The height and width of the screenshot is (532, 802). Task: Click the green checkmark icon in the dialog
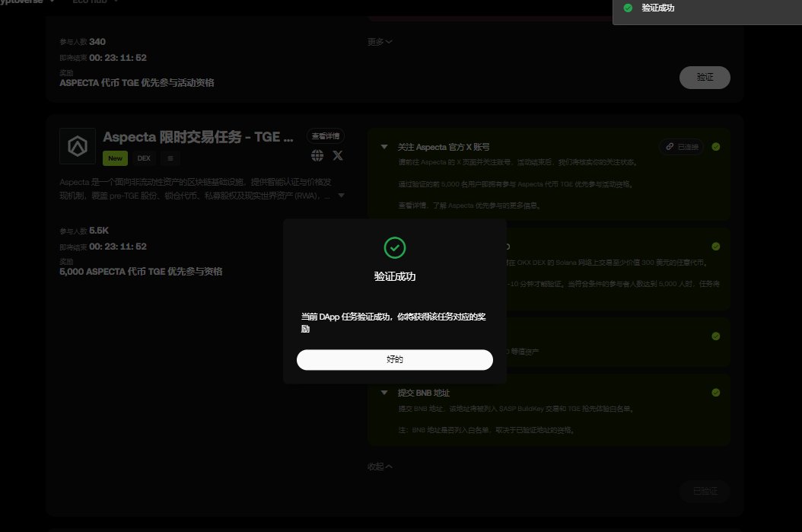[394, 247]
